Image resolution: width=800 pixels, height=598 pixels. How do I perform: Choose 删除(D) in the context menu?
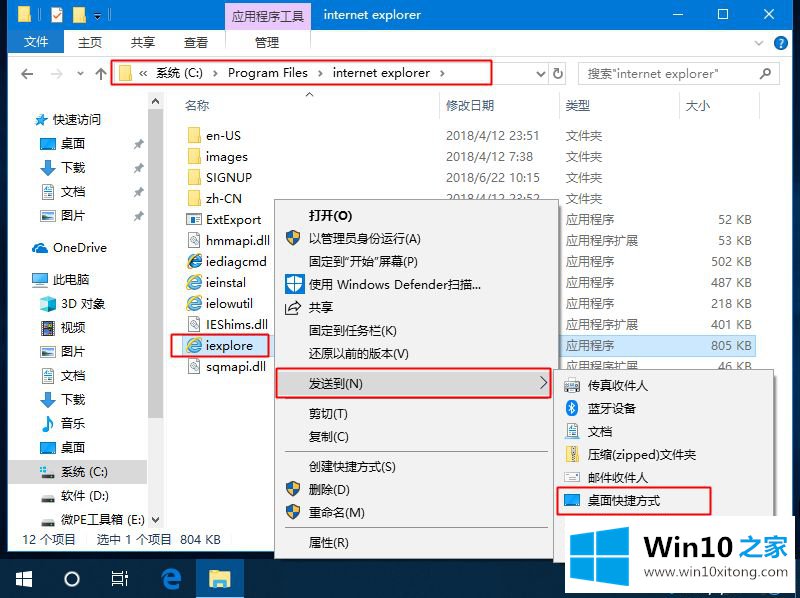414,489
